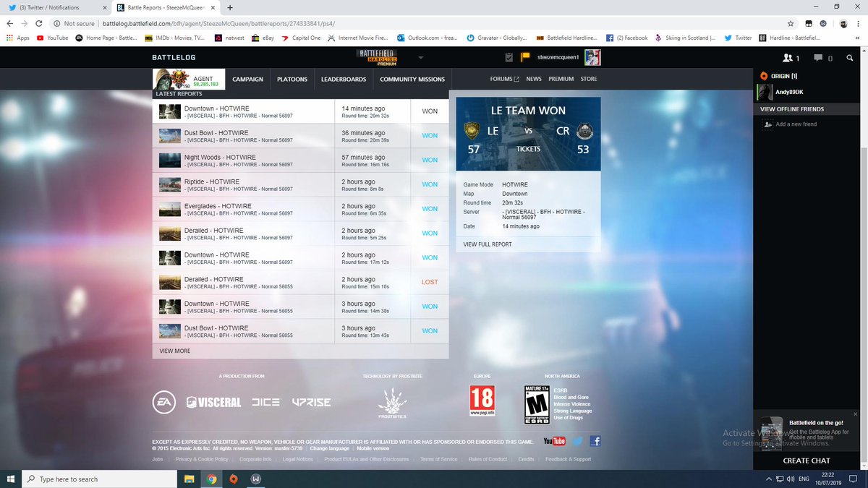Open the assignments clipboard icon
Viewport: 868px width, 488px height.
click(509, 58)
